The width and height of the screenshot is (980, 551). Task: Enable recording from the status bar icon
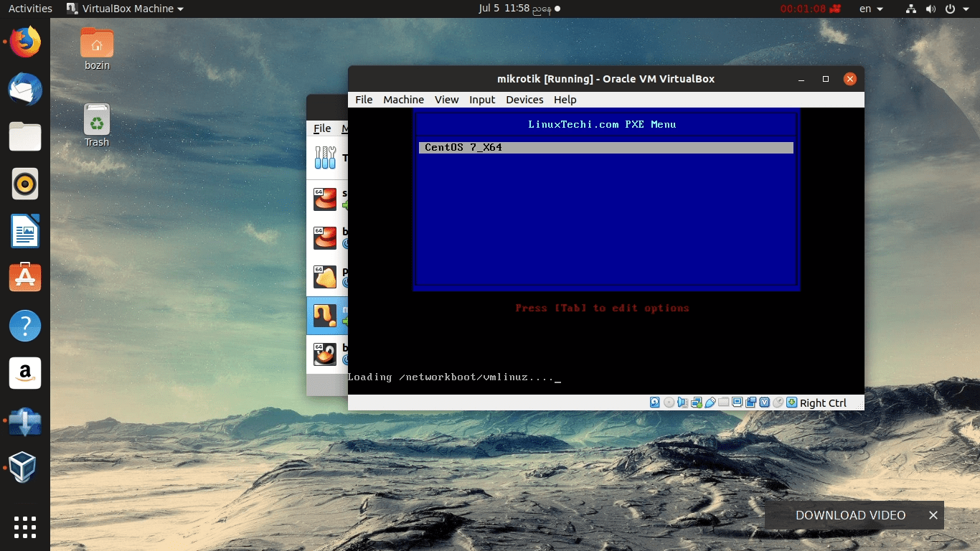tap(750, 402)
